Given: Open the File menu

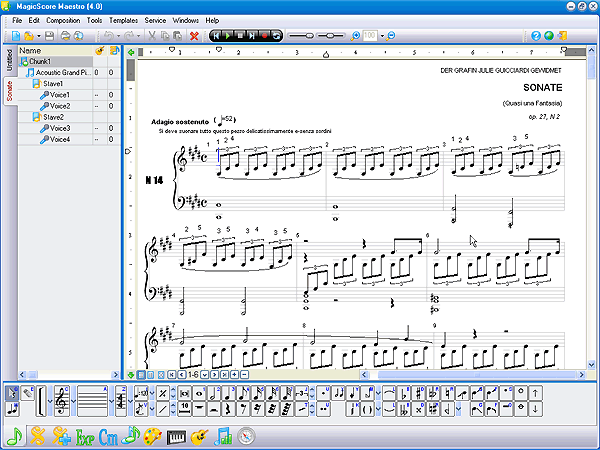Looking at the screenshot, I should [17, 20].
